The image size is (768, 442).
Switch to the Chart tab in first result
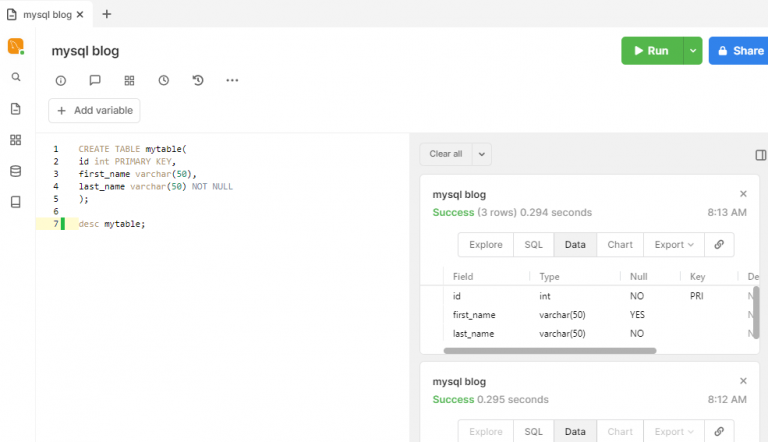[x=620, y=244]
